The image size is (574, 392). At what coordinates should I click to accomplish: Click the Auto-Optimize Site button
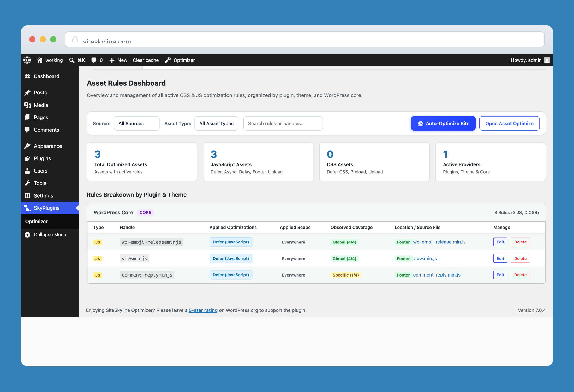click(x=443, y=124)
